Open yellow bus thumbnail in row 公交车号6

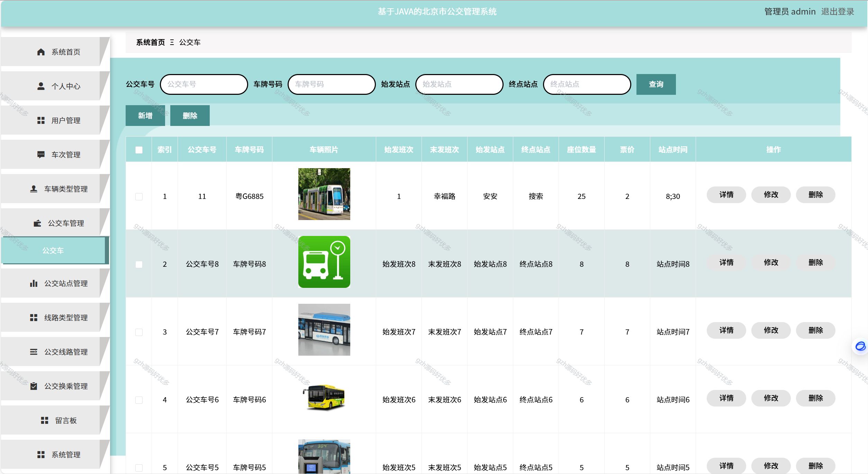click(324, 398)
